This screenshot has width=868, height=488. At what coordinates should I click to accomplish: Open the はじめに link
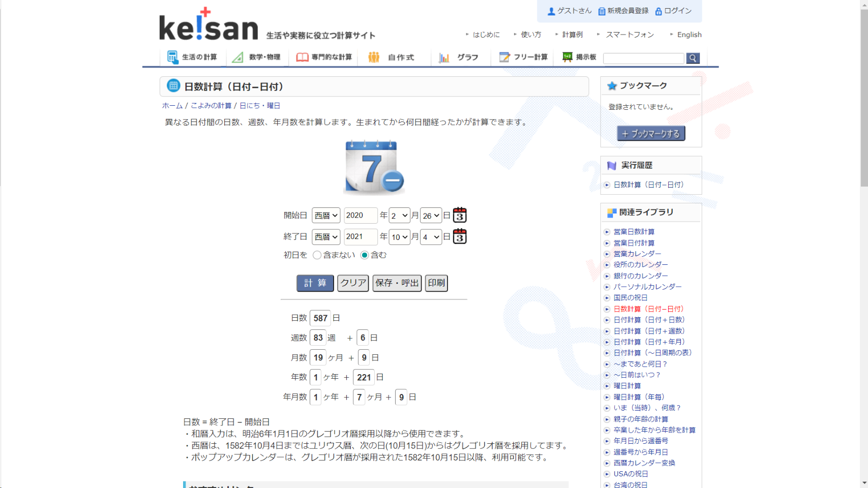click(486, 35)
